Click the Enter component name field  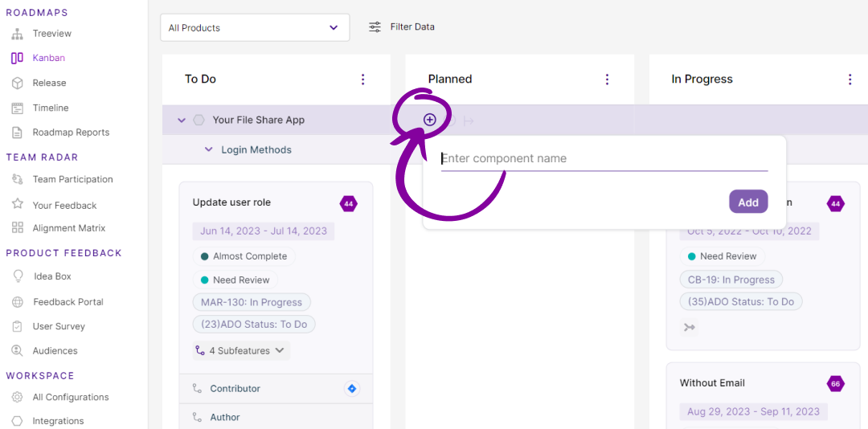[x=604, y=159]
